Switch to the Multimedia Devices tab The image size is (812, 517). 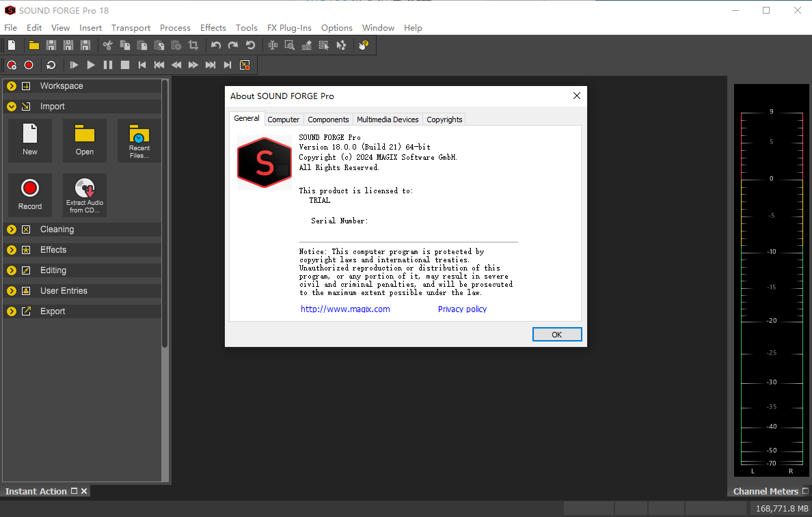388,120
